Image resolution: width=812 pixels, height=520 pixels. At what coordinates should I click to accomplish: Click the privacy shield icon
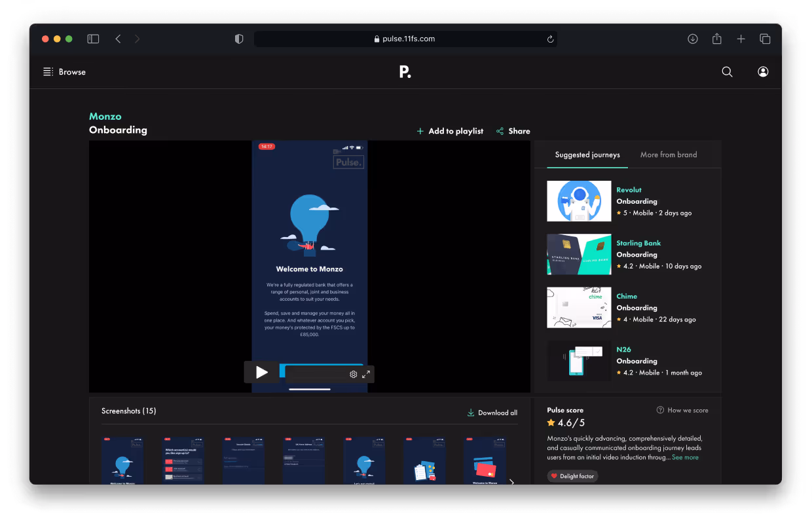click(x=239, y=39)
